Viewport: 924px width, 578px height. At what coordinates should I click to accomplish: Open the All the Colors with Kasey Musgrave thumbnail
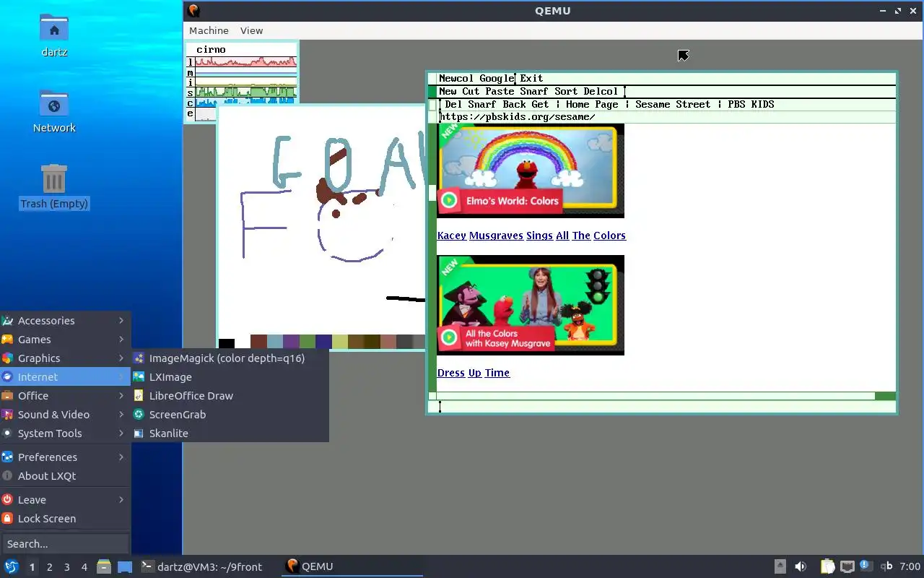pos(531,306)
